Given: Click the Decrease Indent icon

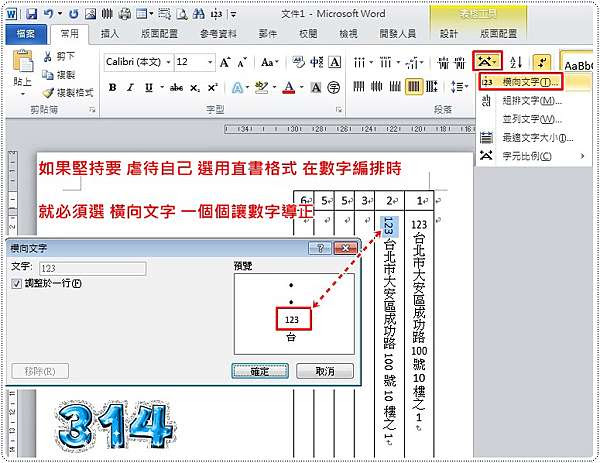Looking at the screenshot, I should coord(443,62).
